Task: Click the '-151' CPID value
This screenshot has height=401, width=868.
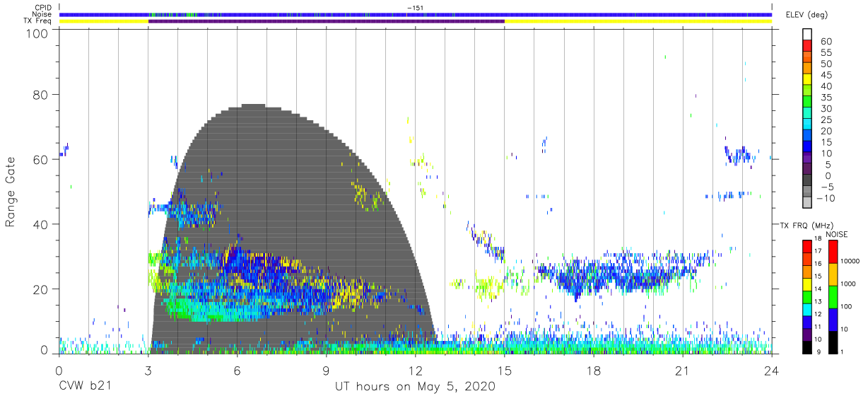Action: click(416, 8)
